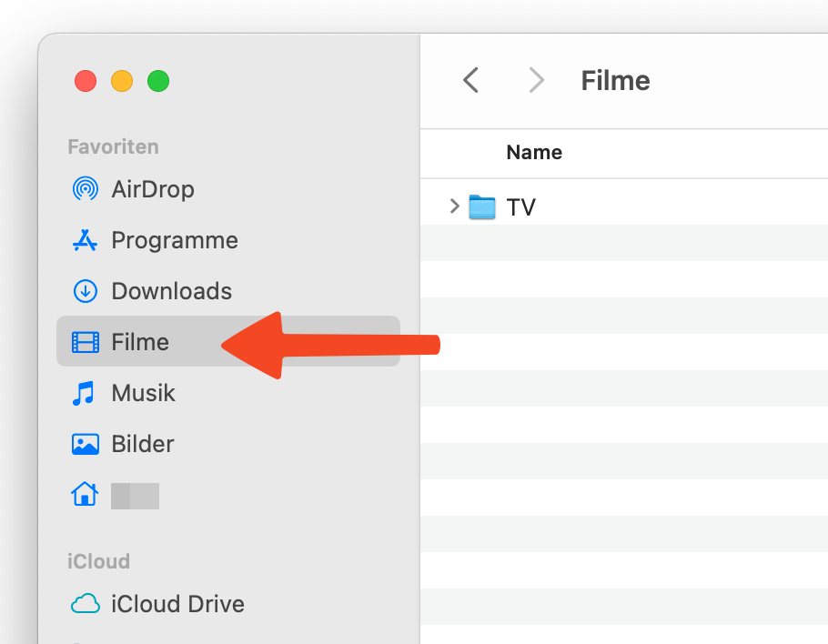The height and width of the screenshot is (644, 828).
Task: Expand the TV folder disclosure arrow
Action: [454, 207]
